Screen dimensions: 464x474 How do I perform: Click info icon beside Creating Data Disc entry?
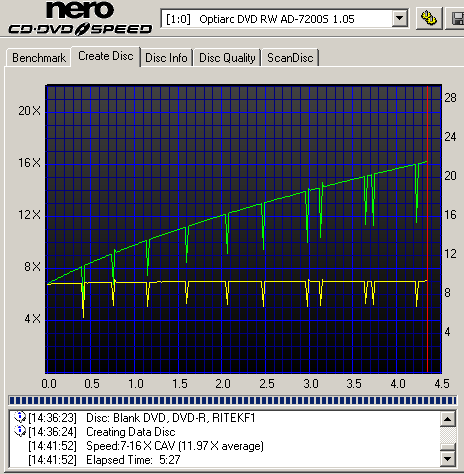20,431
